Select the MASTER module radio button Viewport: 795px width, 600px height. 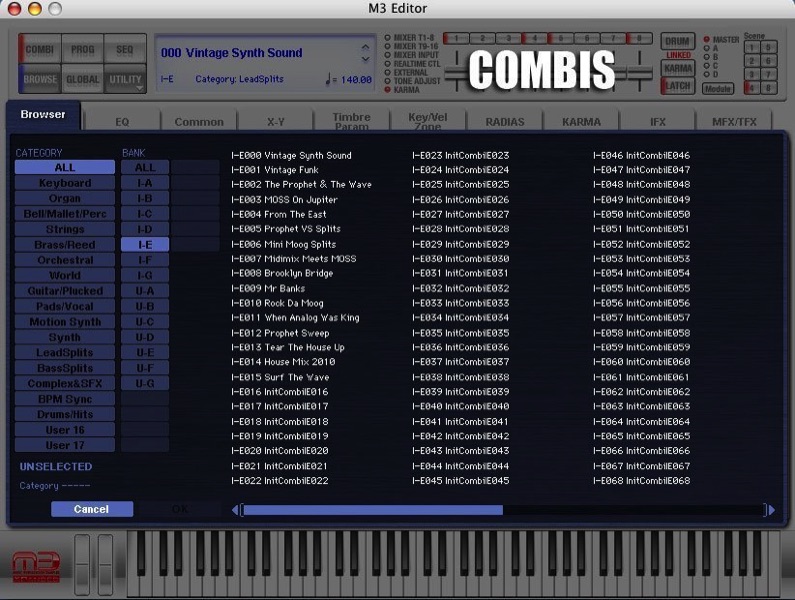706,39
